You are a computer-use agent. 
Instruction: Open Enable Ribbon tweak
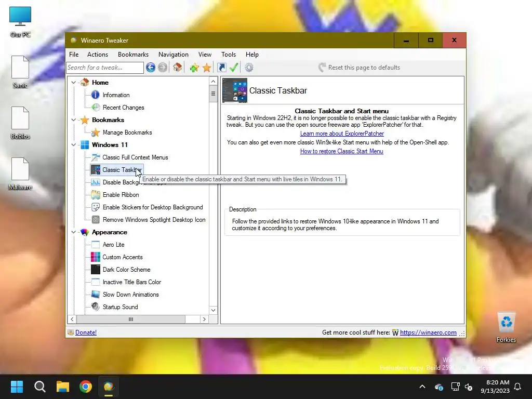coord(121,195)
